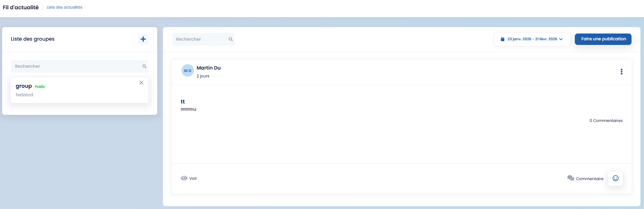Click the Martin Du author name

tap(209, 68)
